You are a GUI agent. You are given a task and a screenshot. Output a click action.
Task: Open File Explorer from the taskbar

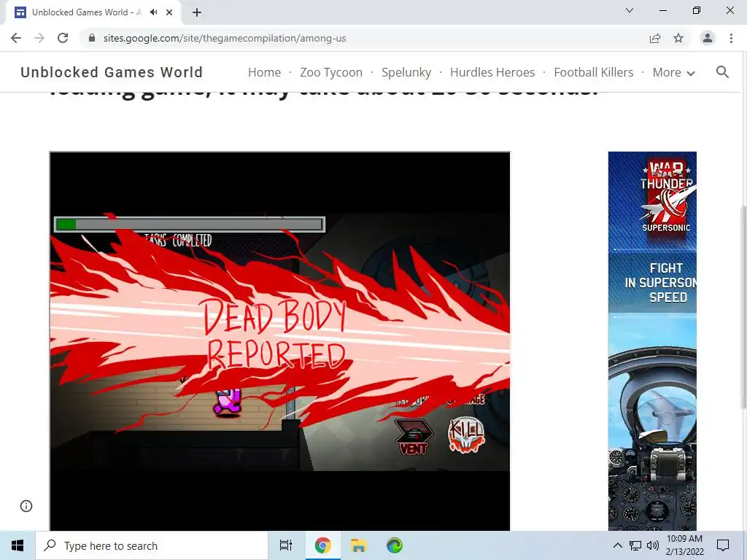(358, 545)
